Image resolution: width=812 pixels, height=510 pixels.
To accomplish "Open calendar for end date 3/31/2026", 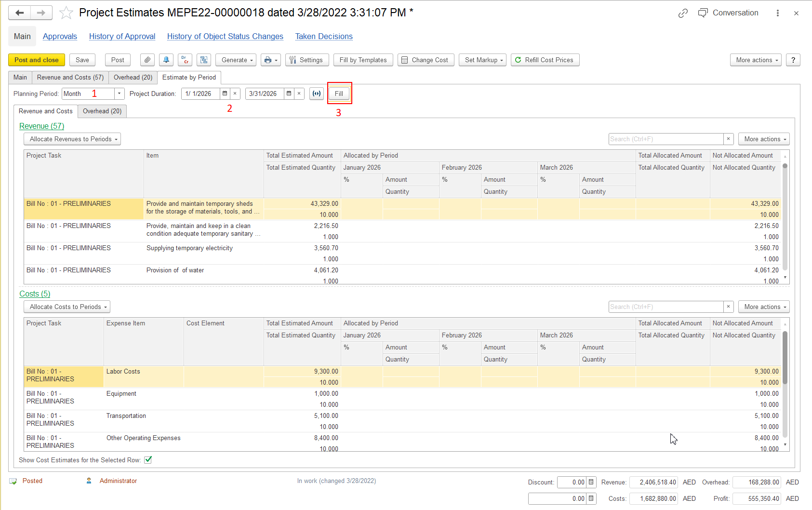I will [289, 94].
